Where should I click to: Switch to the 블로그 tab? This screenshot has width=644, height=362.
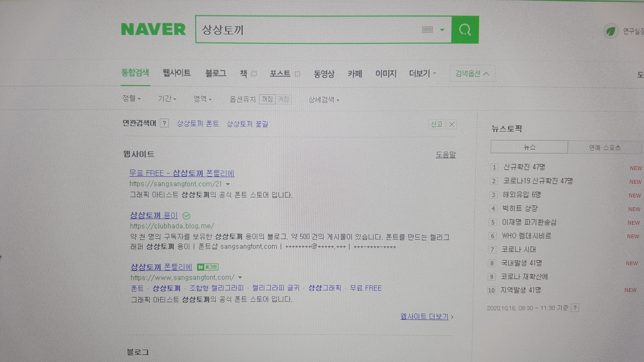[216, 73]
